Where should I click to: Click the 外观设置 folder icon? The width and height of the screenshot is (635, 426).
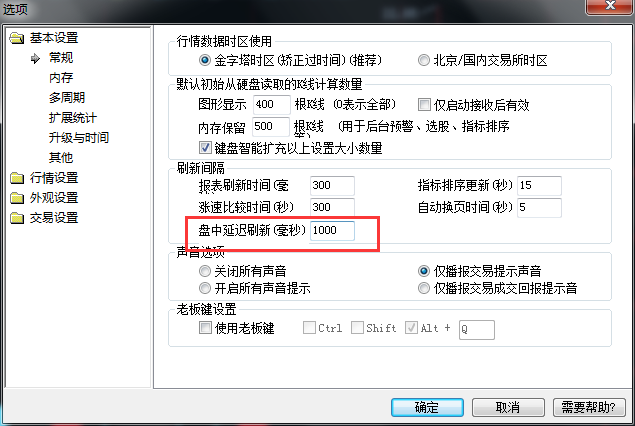click(x=17, y=198)
